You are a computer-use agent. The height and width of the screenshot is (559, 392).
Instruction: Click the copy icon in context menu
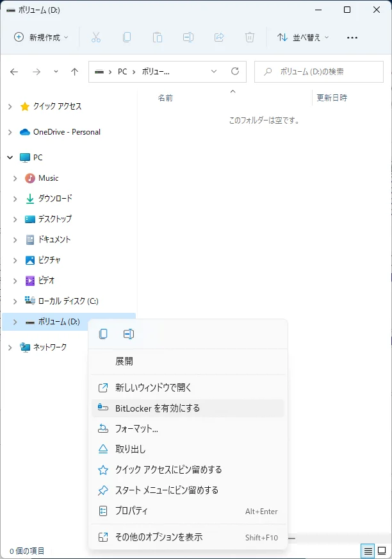point(103,334)
